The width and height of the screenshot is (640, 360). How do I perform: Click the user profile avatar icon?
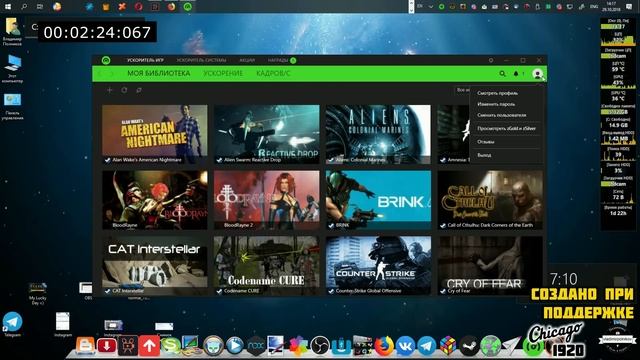(538, 74)
